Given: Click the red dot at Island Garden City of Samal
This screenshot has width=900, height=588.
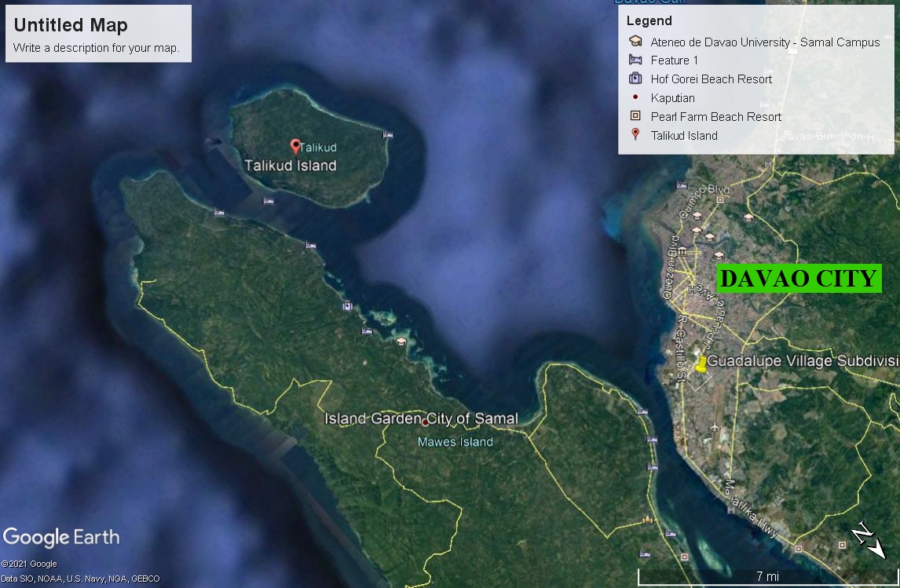Looking at the screenshot, I should click(425, 423).
